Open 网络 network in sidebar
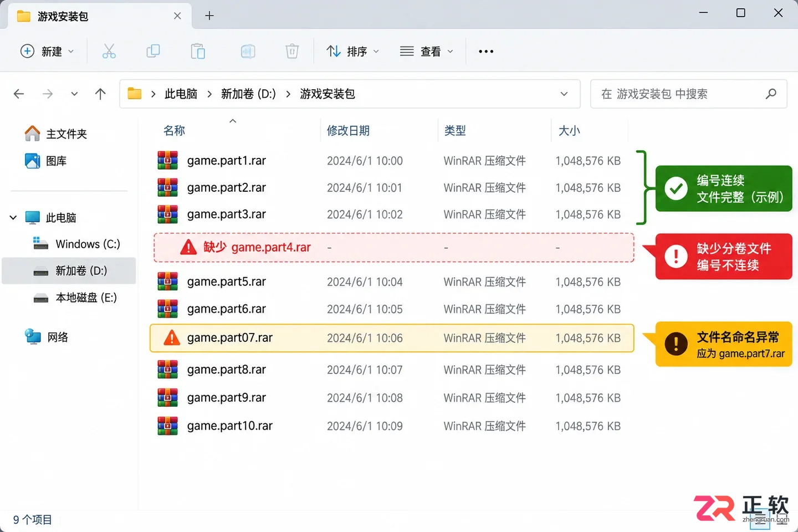This screenshot has height=532, width=798. point(47,337)
